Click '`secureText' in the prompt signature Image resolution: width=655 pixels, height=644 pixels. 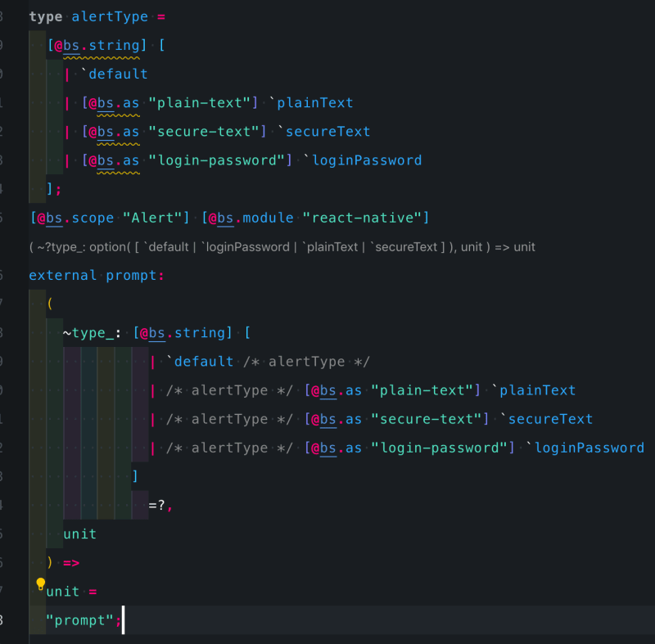(x=546, y=419)
